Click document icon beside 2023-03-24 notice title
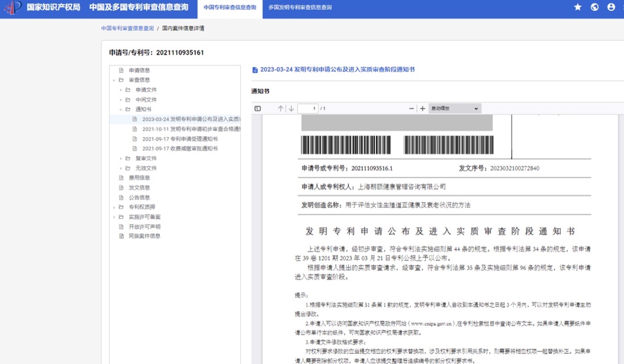This screenshot has height=364, width=624. click(x=255, y=70)
